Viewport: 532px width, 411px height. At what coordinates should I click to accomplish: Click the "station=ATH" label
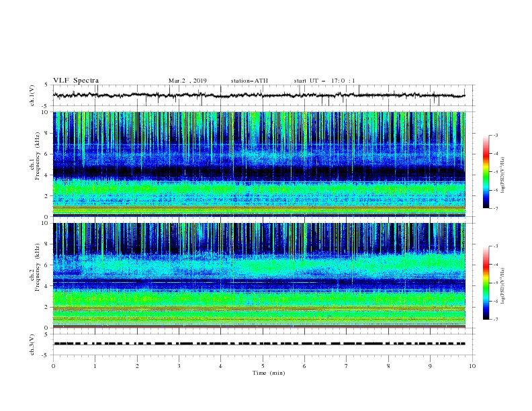coord(249,81)
